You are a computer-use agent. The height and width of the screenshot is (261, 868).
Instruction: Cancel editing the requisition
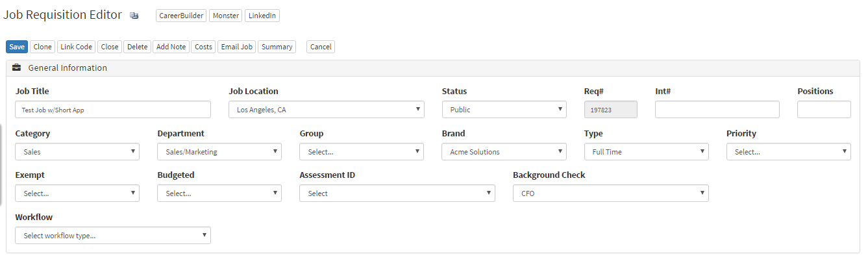(x=321, y=47)
